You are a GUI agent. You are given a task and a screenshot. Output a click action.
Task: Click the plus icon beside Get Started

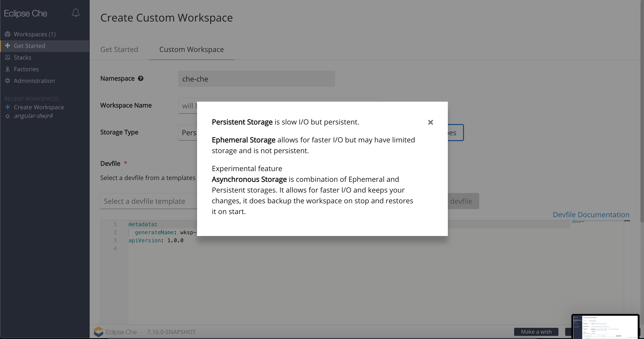[x=7, y=45]
